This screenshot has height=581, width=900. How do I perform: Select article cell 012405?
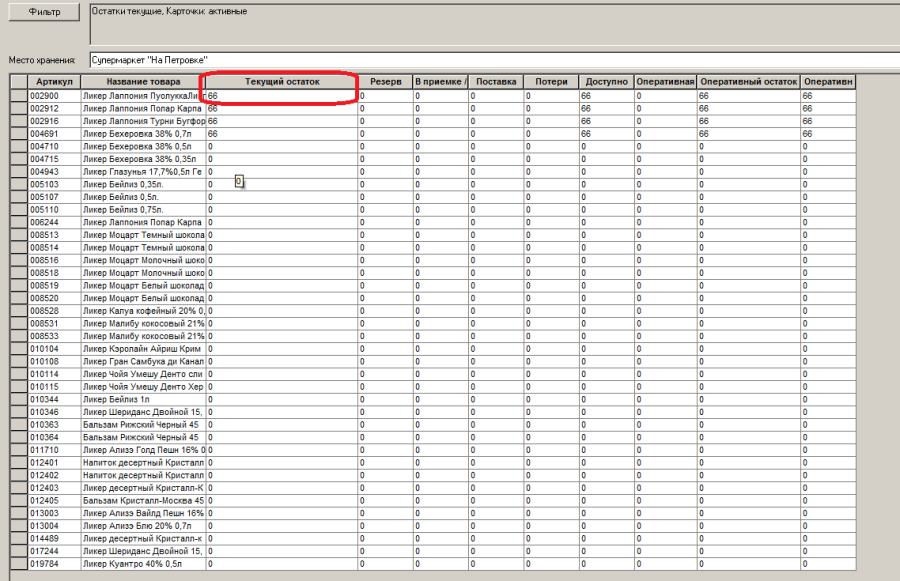click(x=55, y=501)
